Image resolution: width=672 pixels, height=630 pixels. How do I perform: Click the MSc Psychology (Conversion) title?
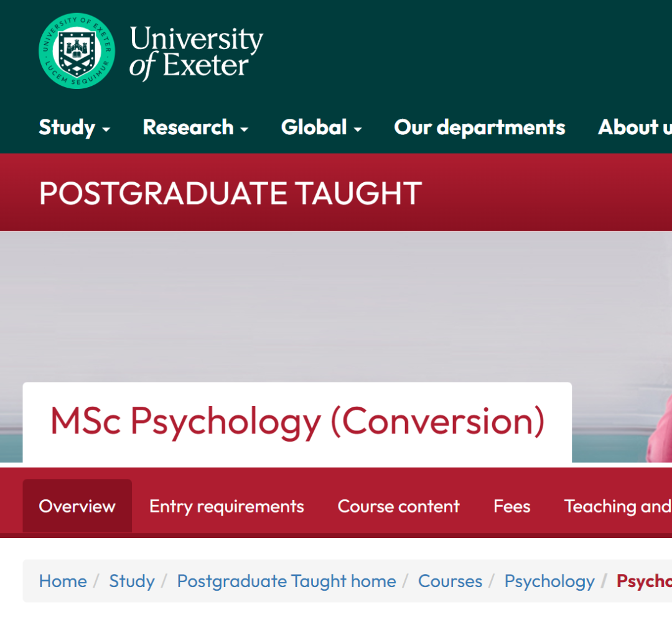pyautogui.click(x=297, y=422)
